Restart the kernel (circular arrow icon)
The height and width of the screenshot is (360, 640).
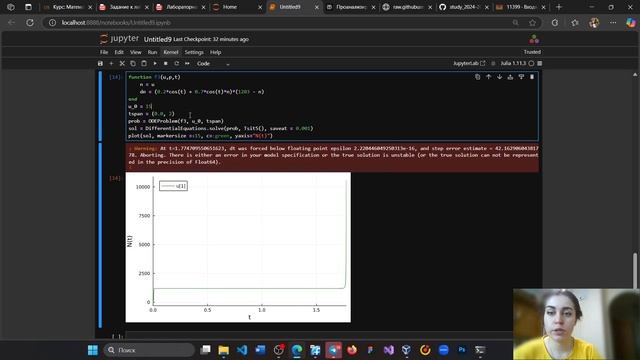pos(176,64)
